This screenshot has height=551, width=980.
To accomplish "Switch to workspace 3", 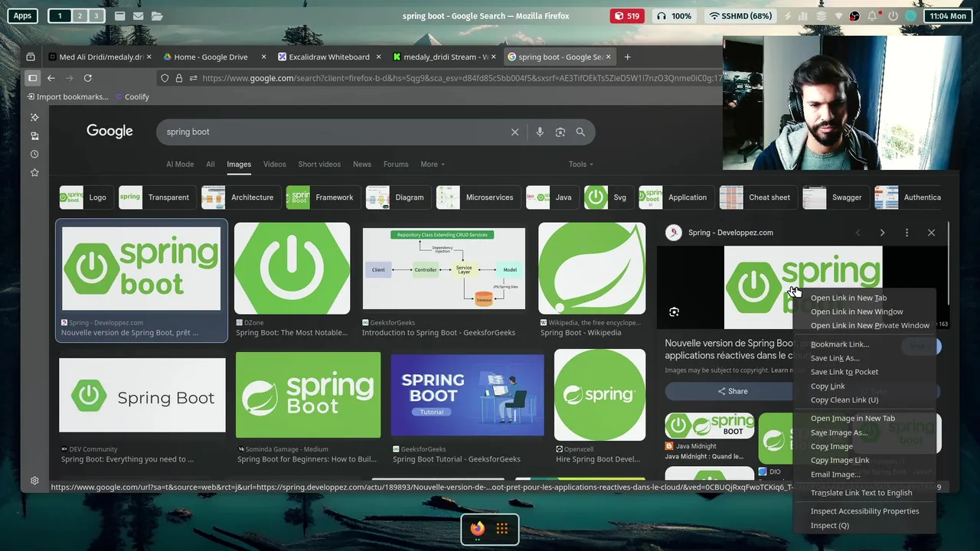I will click(x=96, y=16).
